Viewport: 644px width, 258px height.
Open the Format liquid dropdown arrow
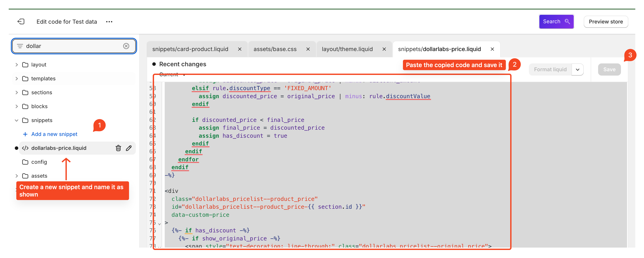(577, 70)
